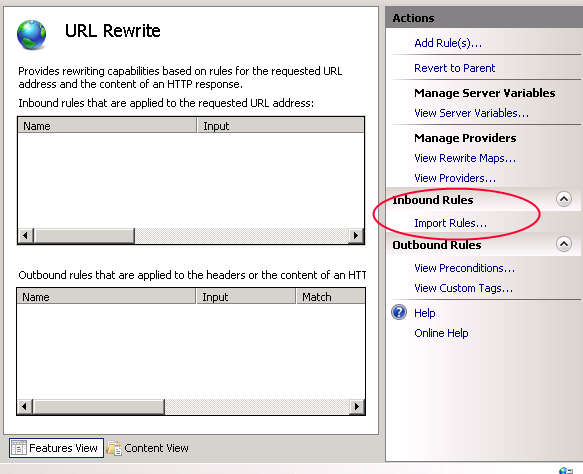Click the Content View folder icon
The width and height of the screenshot is (583, 474).
(114, 448)
